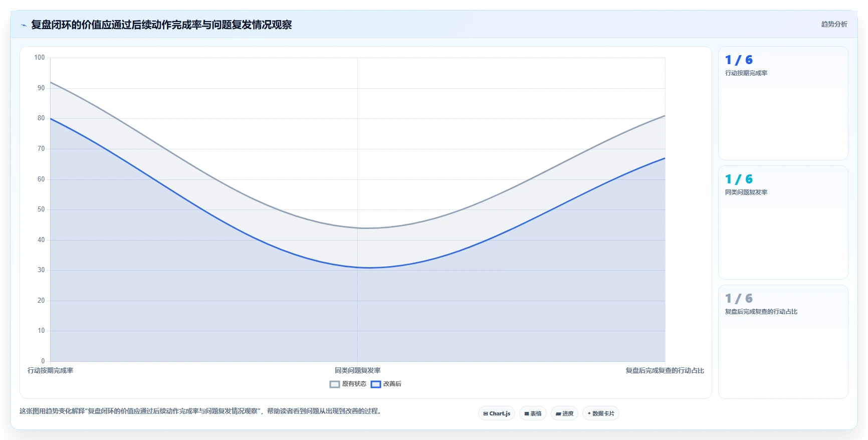The height and width of the screenshot is (440, 868).
Task: Toggle the 原有状态 legend swatch
Action: 335,384
